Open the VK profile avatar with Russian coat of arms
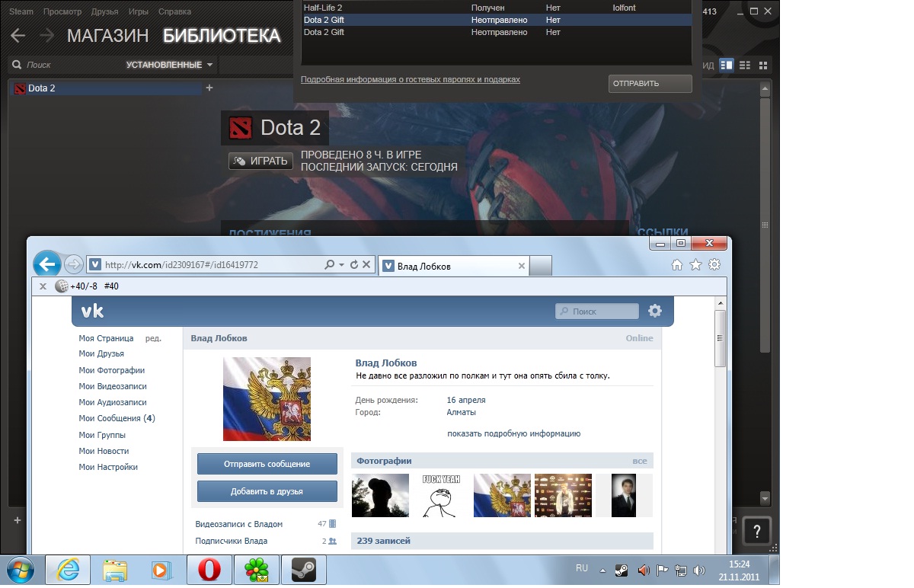This screenshot has width=914, height=588. pos(267,399)
